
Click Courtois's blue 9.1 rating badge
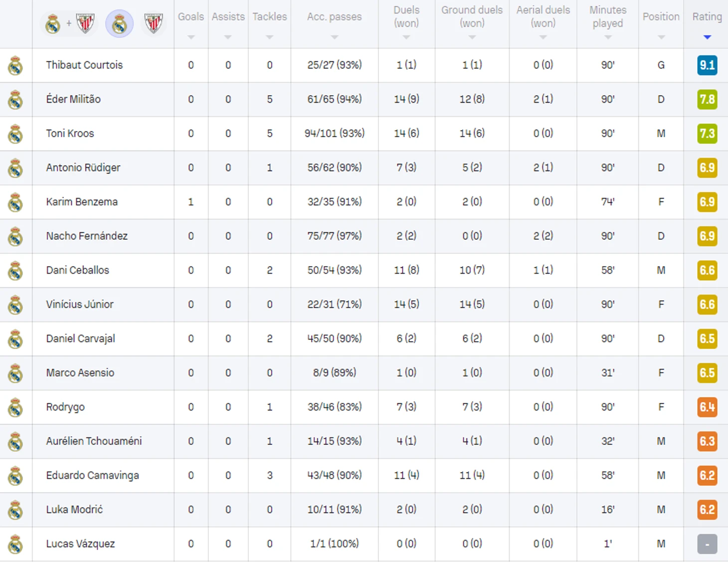click(707, 65)
